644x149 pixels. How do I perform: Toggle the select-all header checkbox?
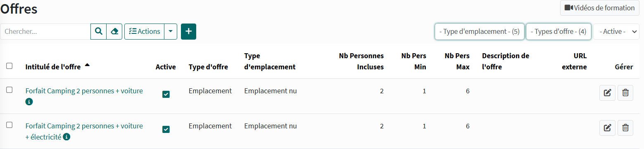10,66
